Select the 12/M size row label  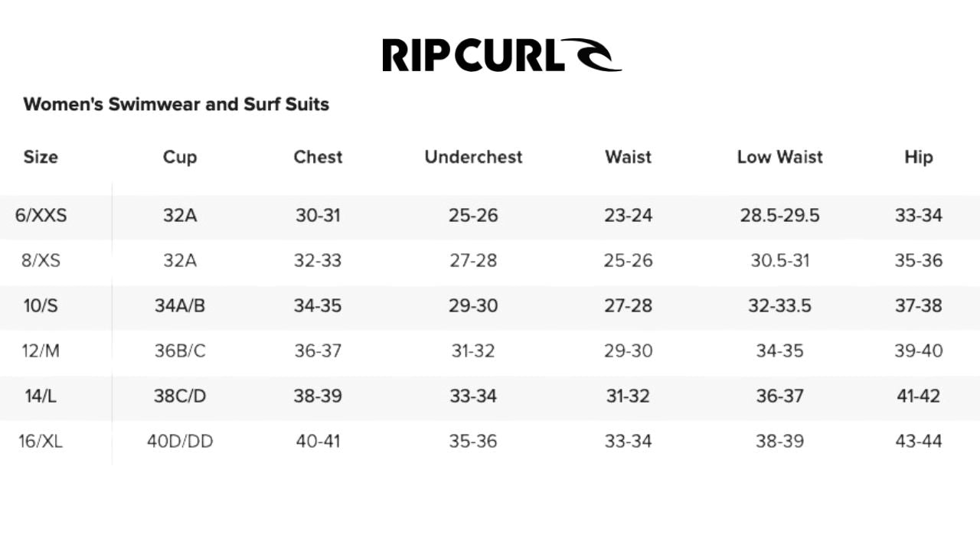pos(41,351)
